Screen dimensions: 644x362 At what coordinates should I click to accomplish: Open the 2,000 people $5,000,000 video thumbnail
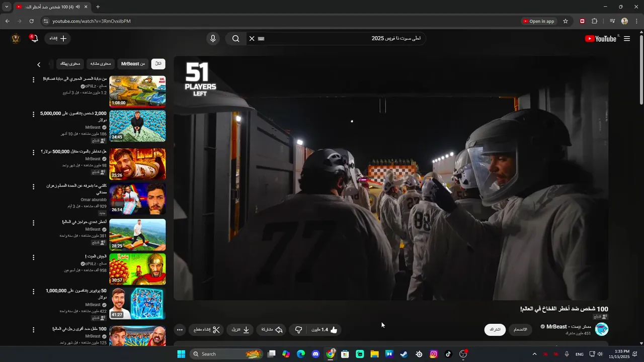(137, 126)
